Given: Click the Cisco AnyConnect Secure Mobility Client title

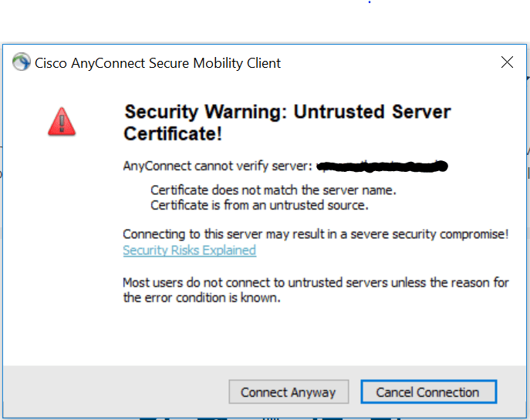Looking at the screenshot, I should (x=157, y=63).
